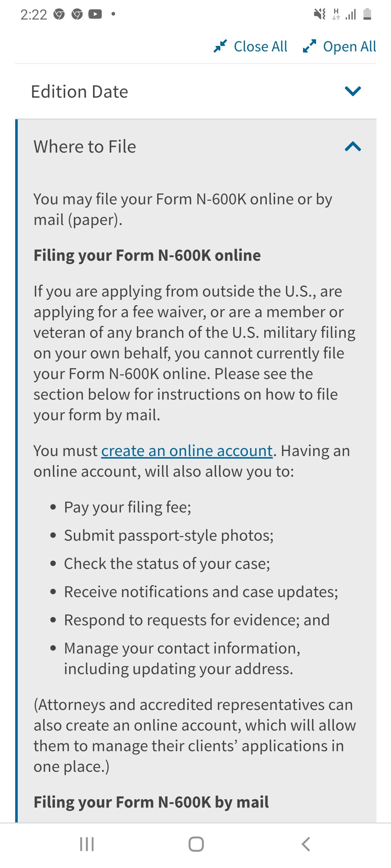Tap the Close All collapse arrows icon
Image resolution: width=391 pixels, height=868 pixels.
pyautogui.click(x=220, y=46)
